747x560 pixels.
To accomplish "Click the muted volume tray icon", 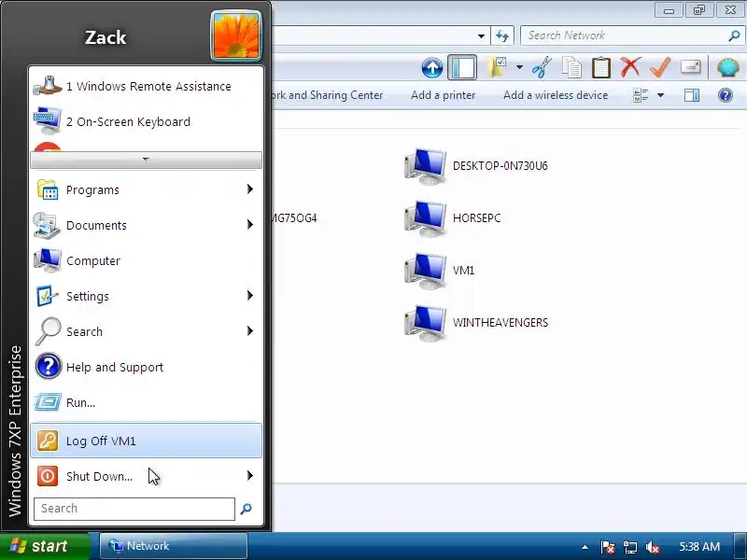I will 652,547.
